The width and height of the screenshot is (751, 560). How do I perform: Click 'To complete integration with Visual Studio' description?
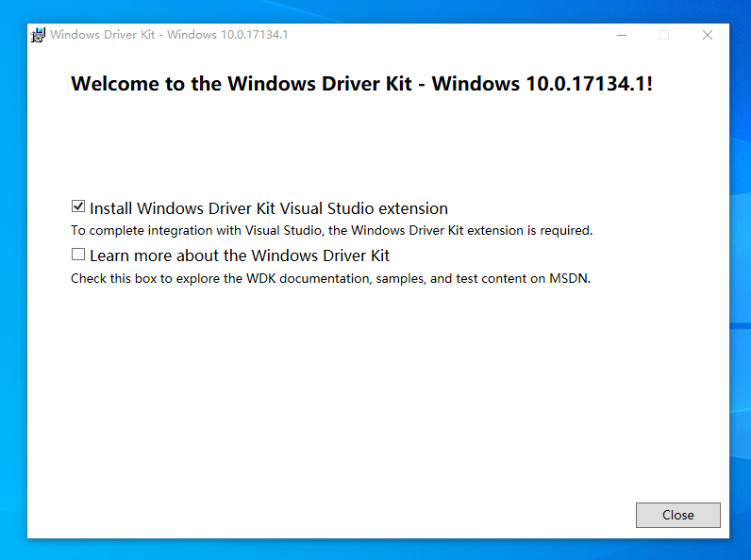pyautogui.click(x=331, y=231)
